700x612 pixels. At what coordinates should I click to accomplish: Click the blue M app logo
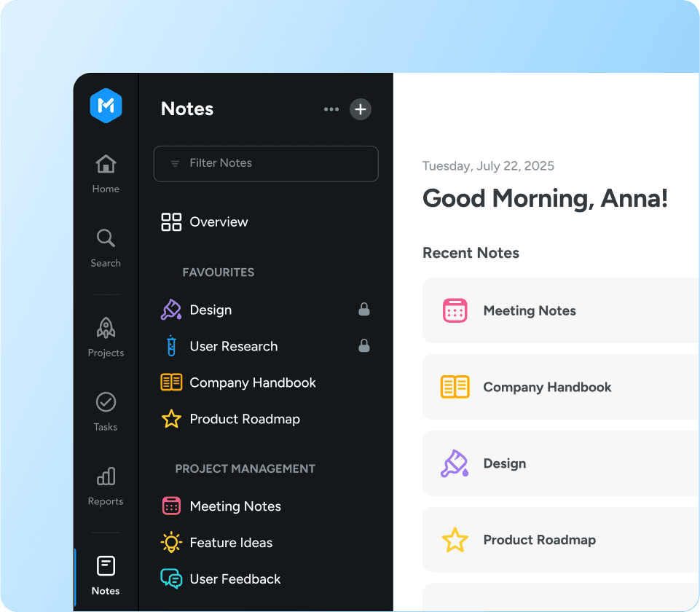point(106,106)
